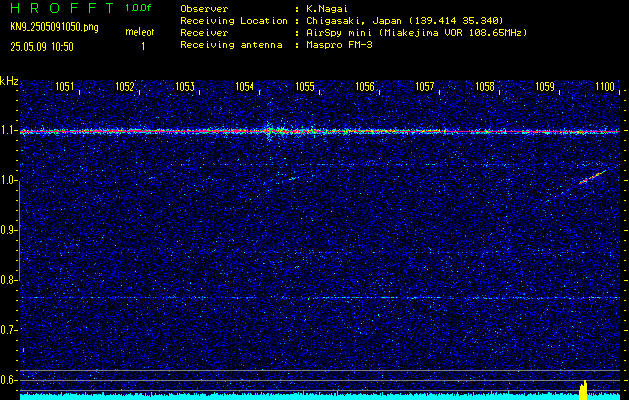Click the 1058 time axis label

485,86
